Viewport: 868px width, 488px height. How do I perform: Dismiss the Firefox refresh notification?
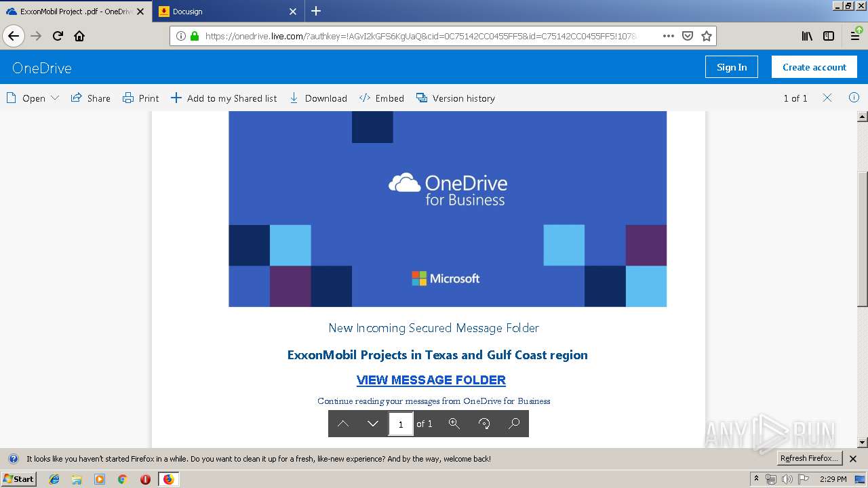[853, 459]
